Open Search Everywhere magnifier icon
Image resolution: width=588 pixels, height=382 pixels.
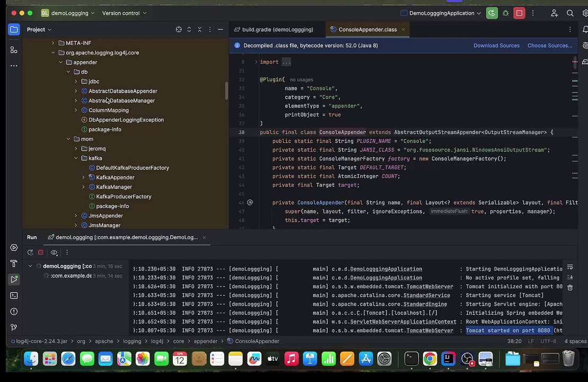[x=570, y=13]
